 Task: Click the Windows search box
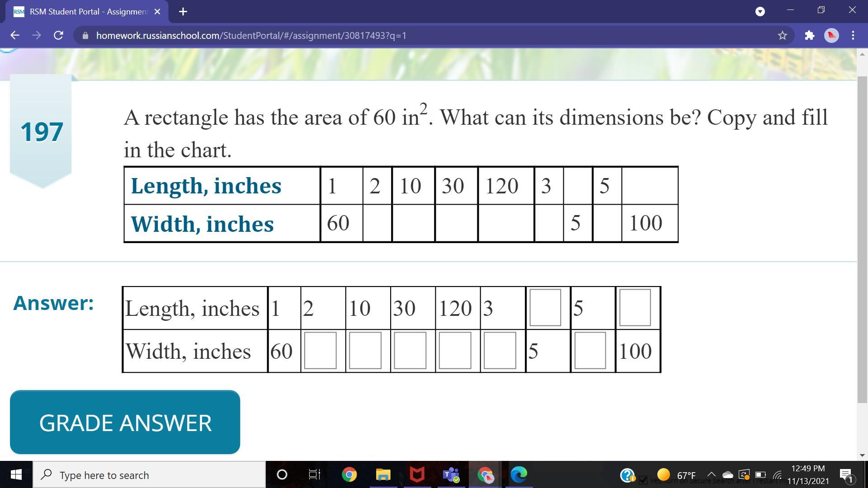click(149, 475)
